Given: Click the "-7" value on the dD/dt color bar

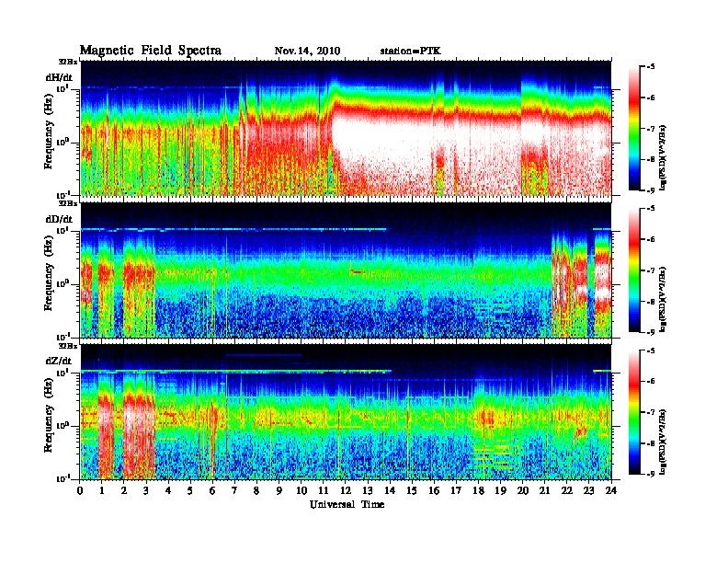Looking at the screenshot, I should 651,270.
